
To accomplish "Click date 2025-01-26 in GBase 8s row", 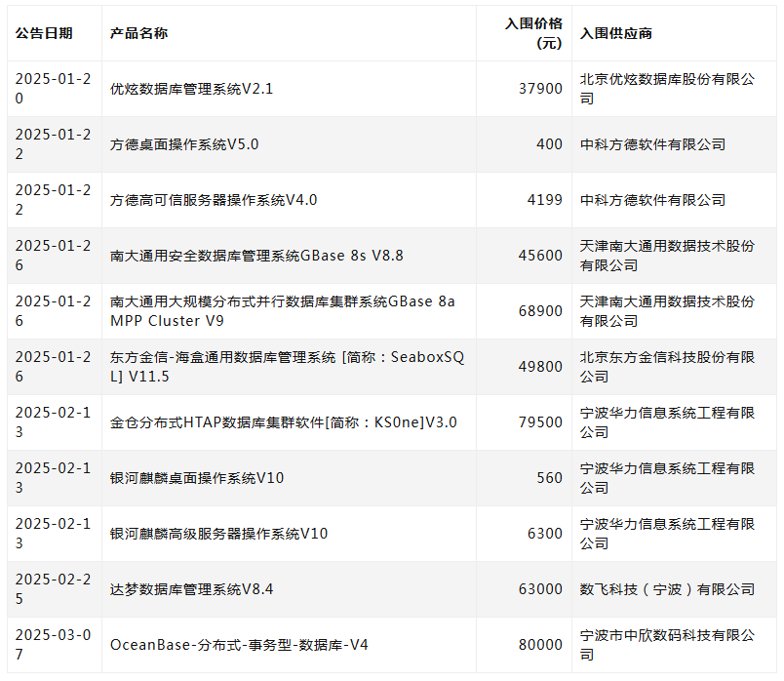I will (x=53, y=256).
